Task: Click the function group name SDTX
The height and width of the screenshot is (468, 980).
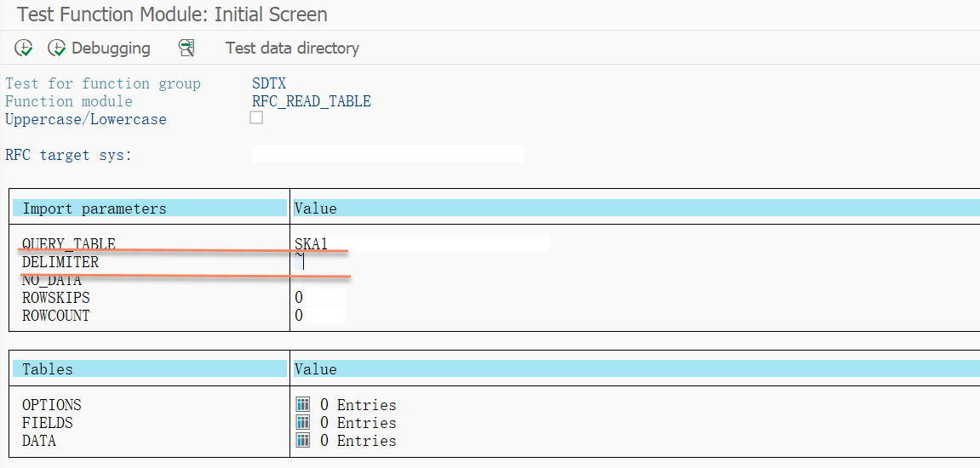Action: click(269, 83)
